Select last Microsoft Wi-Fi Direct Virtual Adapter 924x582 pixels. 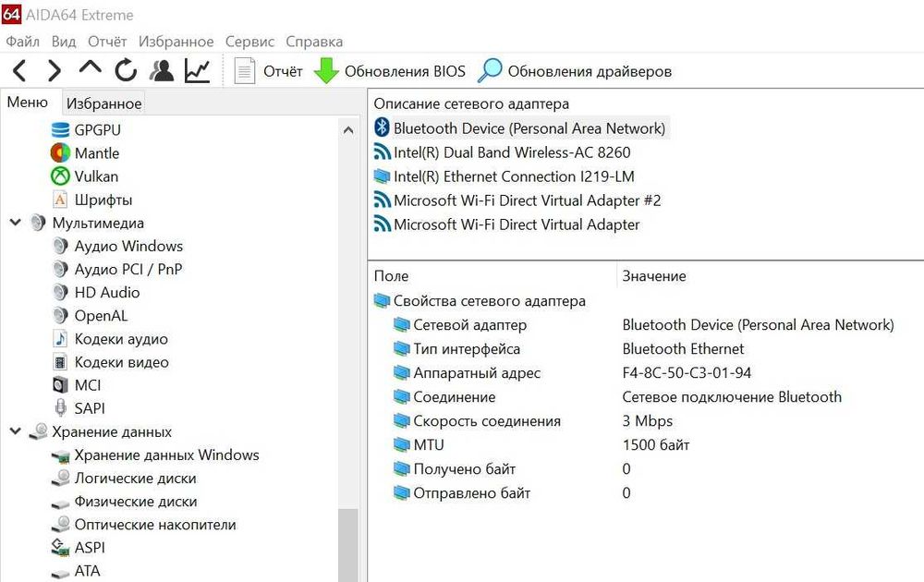click(517, 224)
